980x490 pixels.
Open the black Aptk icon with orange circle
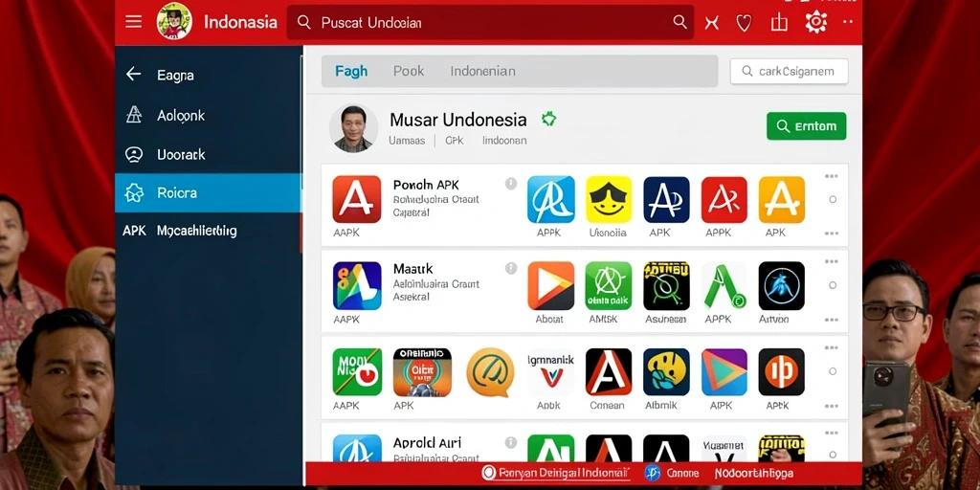pyautogui.click(x=781, y=372)
